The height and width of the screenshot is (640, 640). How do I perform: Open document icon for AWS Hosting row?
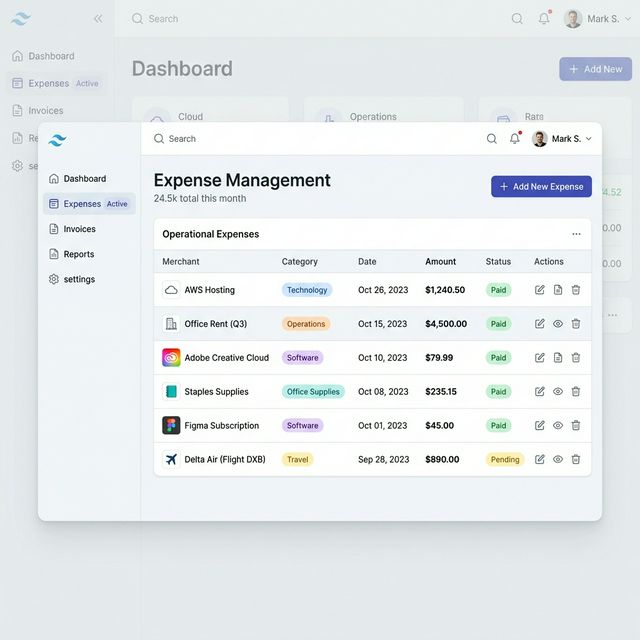click(558, 290)
